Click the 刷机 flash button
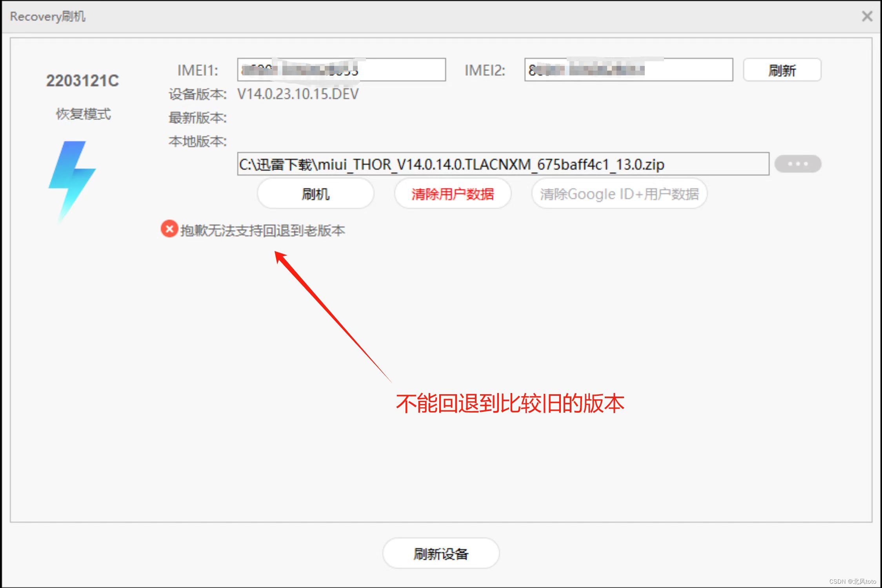 [x=315, y=194]
